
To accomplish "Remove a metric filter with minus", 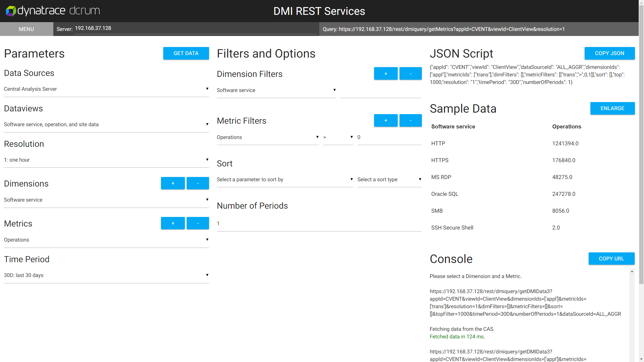I will pos(411,121).
